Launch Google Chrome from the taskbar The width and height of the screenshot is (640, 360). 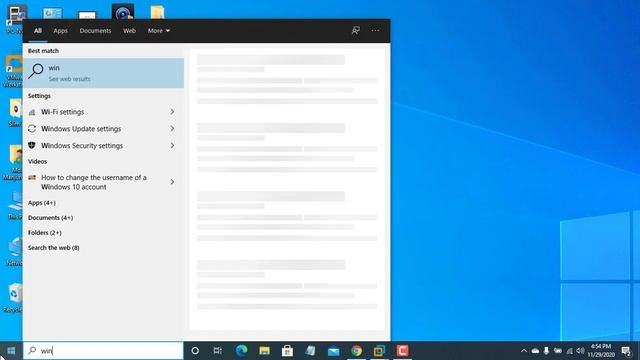[x=356, y=351]
